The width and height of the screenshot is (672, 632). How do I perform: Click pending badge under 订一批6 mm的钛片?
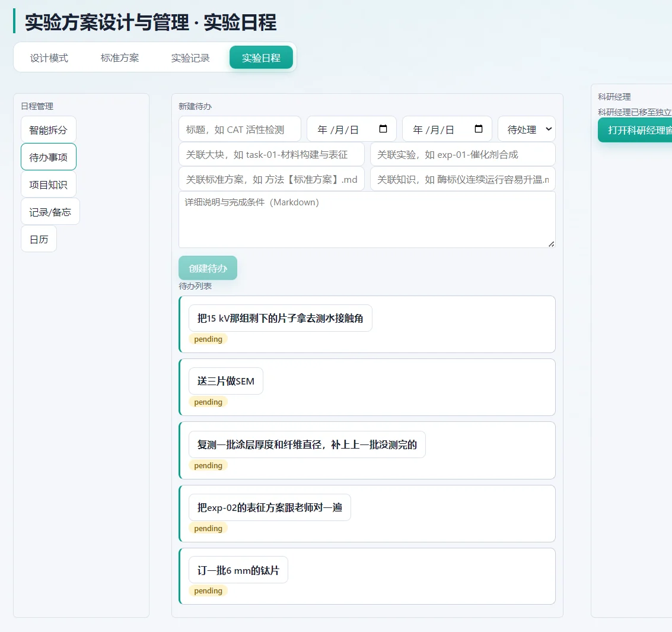coord(208,590)
